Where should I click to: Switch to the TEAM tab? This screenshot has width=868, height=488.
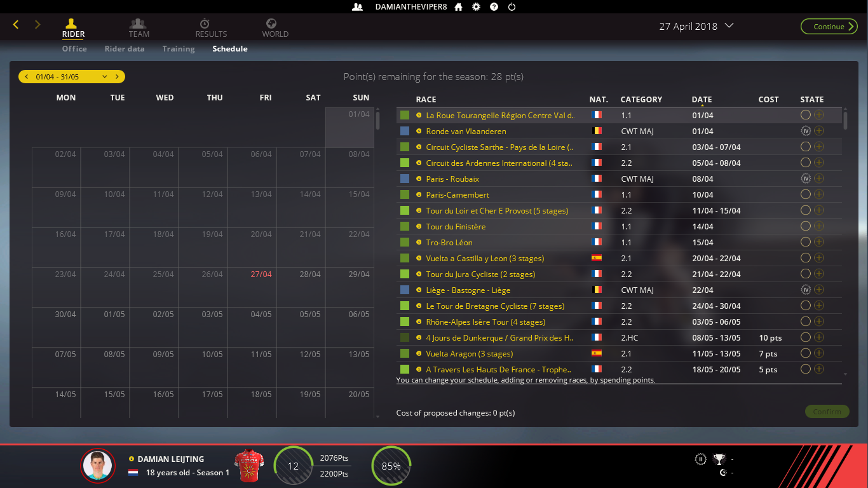[139, 28]
